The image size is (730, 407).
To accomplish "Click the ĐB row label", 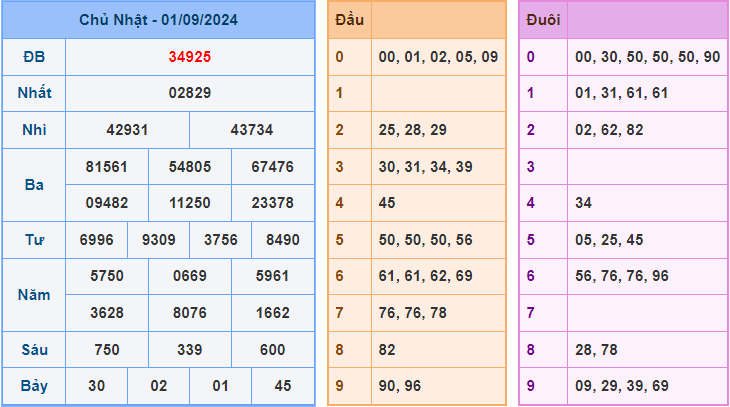I will (x=34, y=57).
